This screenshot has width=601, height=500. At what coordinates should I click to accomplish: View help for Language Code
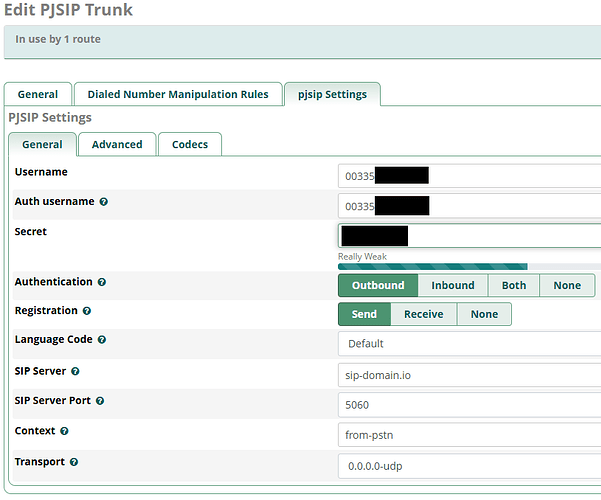tap(102, 340)
